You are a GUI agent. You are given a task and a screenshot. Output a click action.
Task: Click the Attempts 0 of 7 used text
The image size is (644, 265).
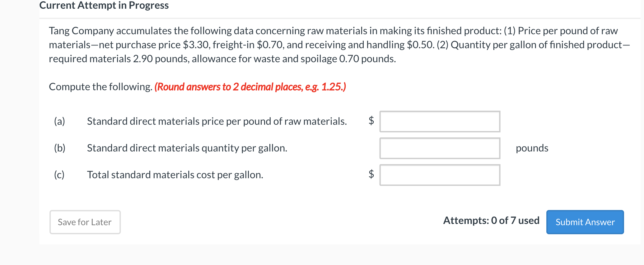[491, 221]
